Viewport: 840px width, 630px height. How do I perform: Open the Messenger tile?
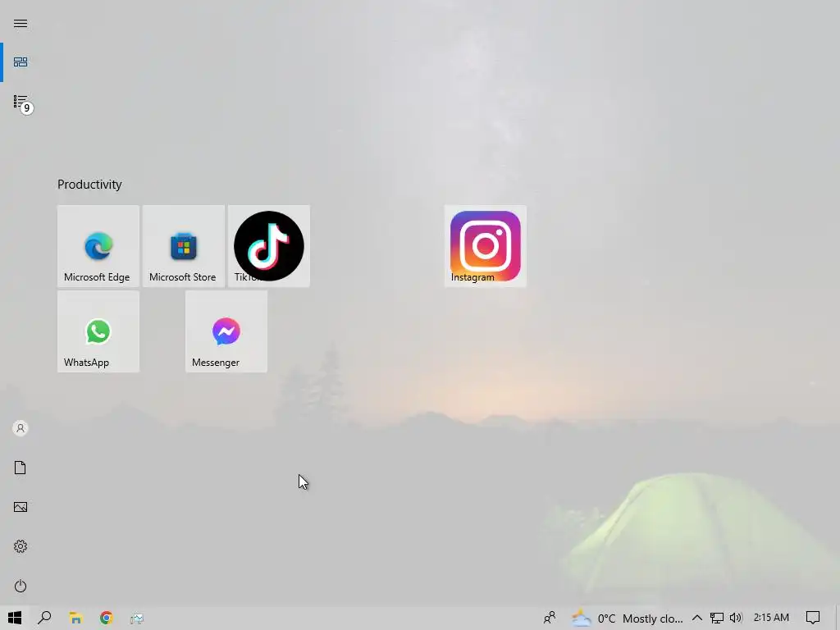click(226, 331)
